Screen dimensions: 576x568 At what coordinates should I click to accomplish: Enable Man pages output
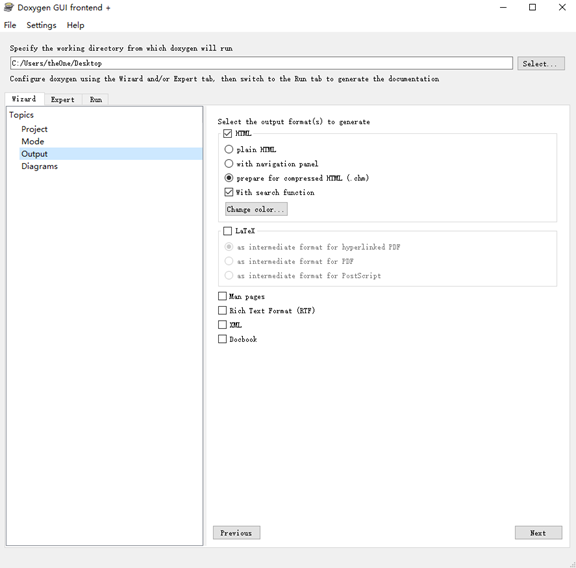click(x=222, y=296)
